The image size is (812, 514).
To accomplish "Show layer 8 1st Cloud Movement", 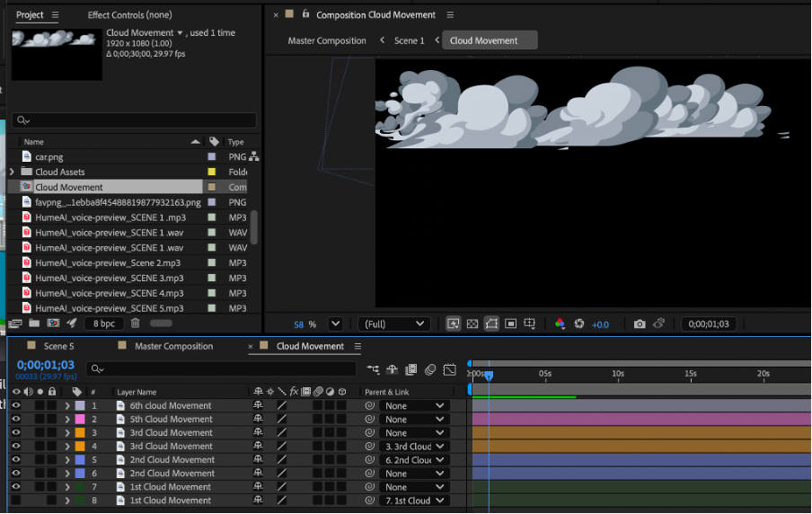I will tap(15, 501).
